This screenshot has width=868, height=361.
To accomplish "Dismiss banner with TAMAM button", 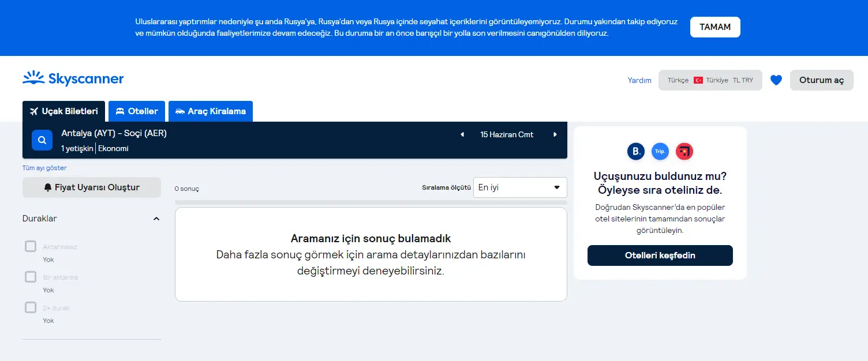I will [715, 27].
